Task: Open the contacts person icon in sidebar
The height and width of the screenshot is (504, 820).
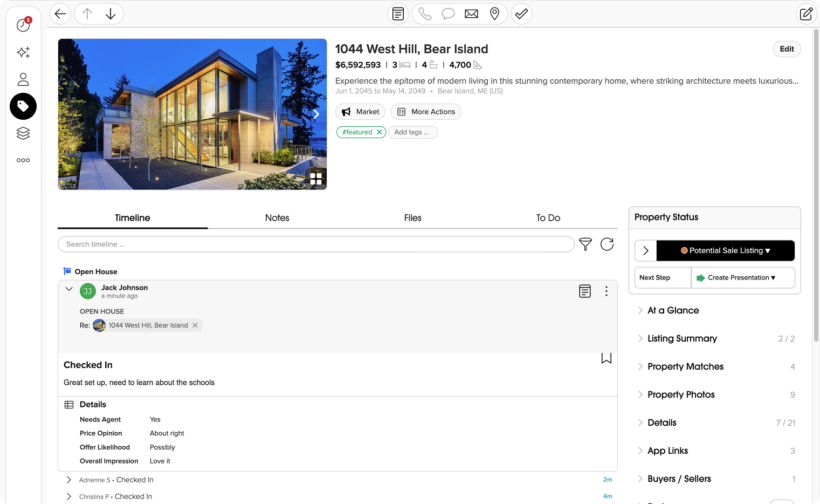Action: click(23, 79)
